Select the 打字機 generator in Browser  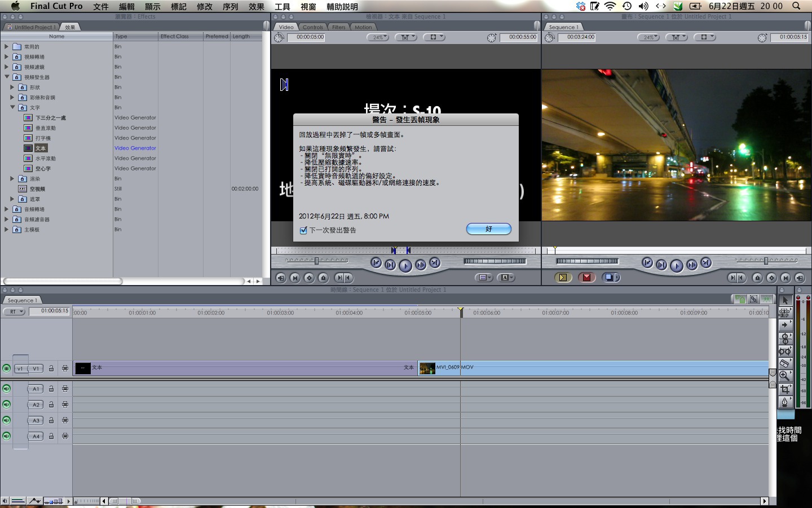coord(43,138)
